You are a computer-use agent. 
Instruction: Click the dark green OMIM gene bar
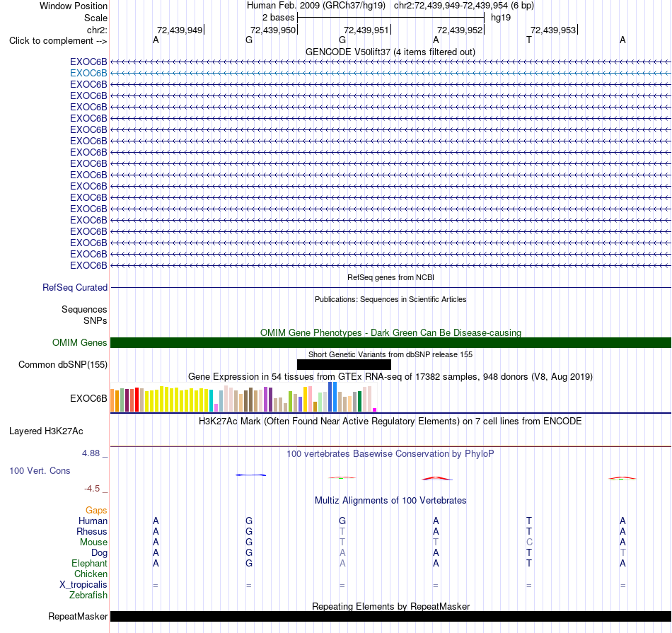click(x=390, y=342)
